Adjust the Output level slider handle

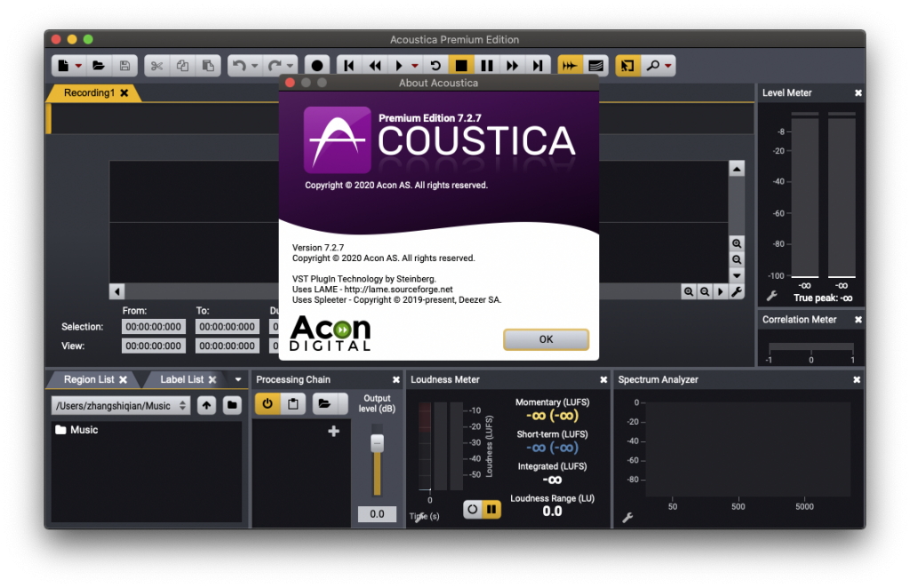[x=377, y=443]
